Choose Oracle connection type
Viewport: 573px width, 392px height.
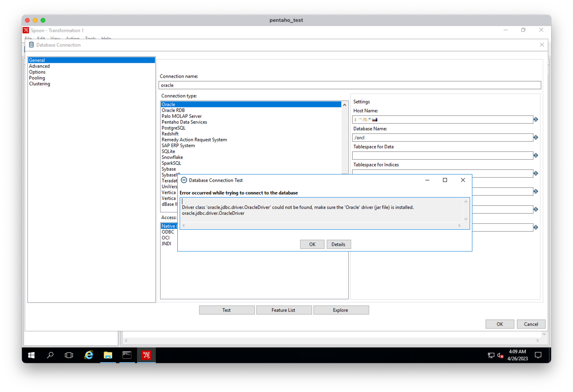(251, 104)
